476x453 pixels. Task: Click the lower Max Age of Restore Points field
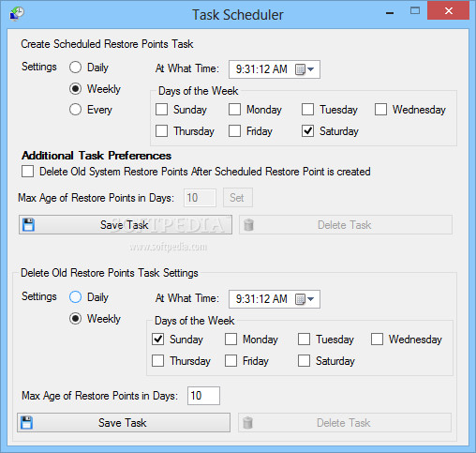pyautogui.click(x=203, y=396)
